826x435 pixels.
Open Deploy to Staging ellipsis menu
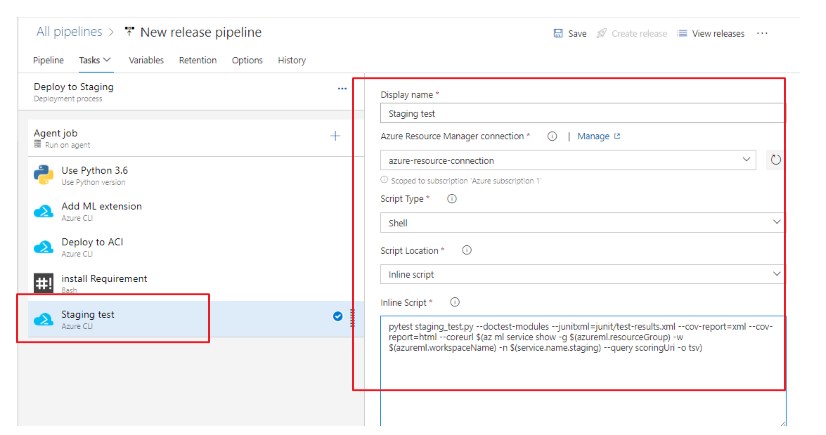pyautogui.click(x=342, y=88)
